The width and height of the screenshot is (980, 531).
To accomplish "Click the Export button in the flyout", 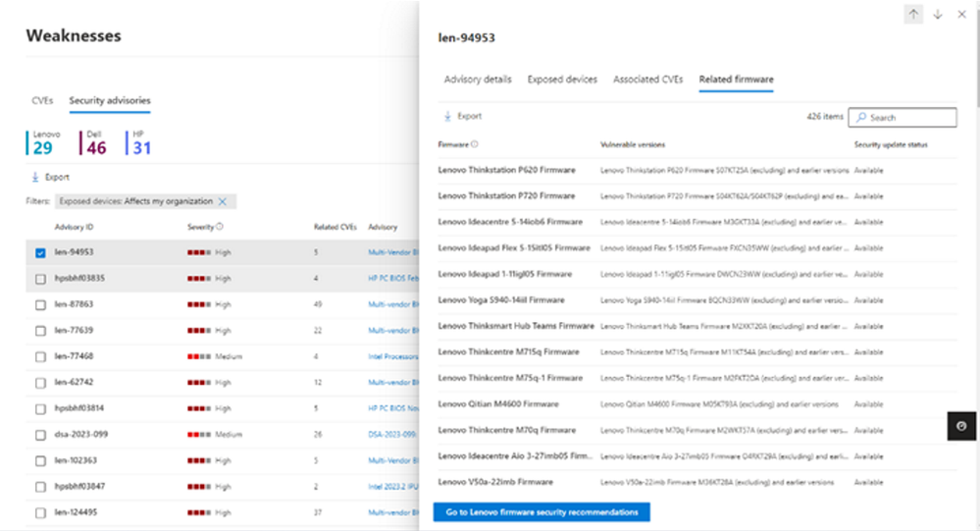I will [x=462, y=117].
